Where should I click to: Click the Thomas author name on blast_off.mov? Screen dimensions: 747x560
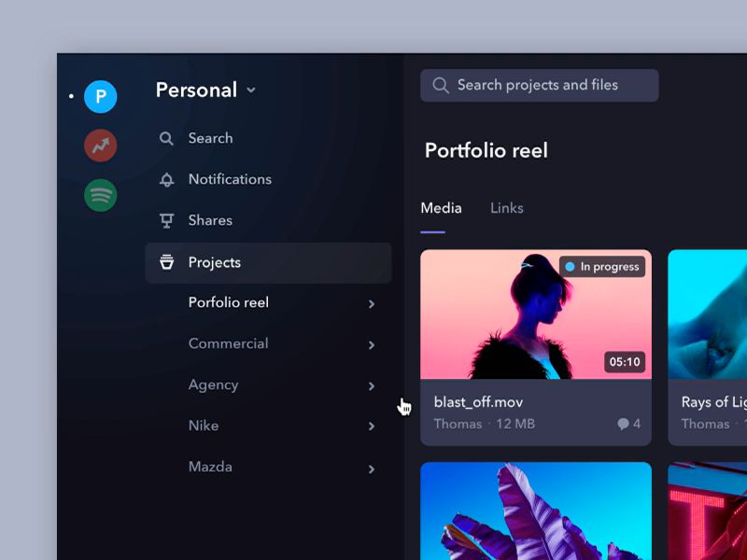pyautogui.click(x=458, y=424)
